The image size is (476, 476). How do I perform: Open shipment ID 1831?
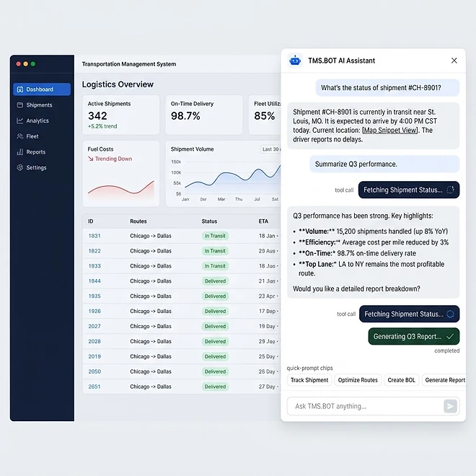[x=94, y=236]
